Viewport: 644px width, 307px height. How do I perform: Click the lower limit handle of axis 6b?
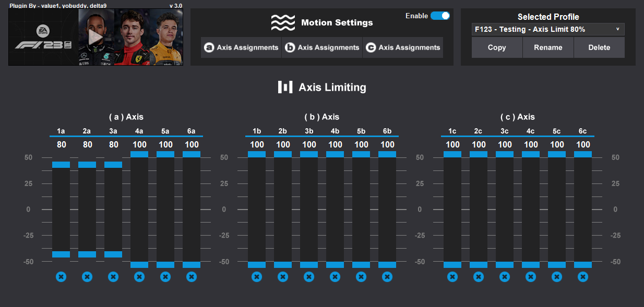[387, 265]
